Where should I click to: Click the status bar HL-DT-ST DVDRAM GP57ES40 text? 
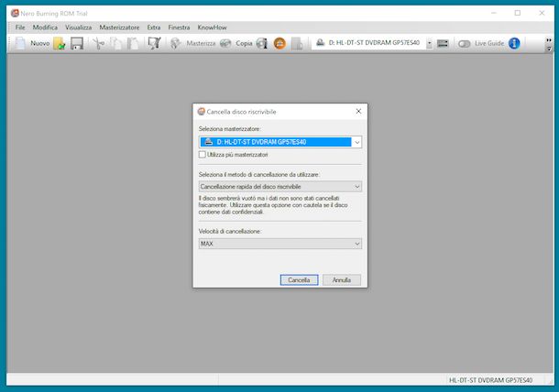(x=490, y=380)
